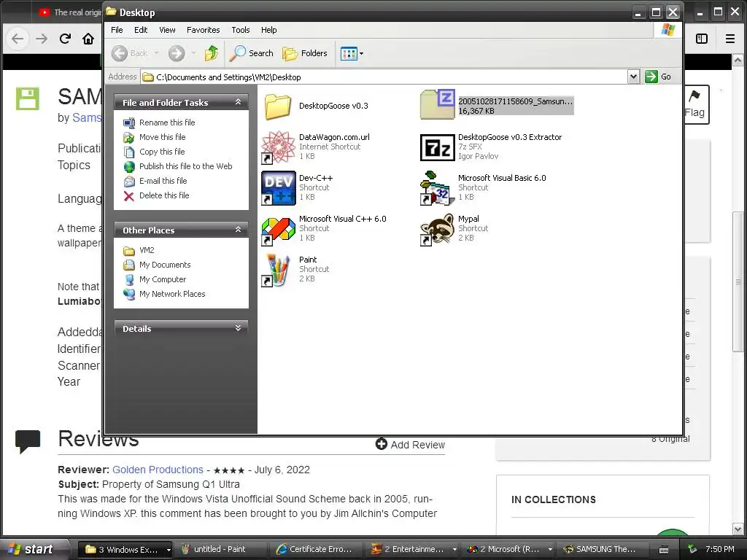Viewport: 747px width, 560px height.
Task: Go to My Documents in Other Places
Action: 165,265
